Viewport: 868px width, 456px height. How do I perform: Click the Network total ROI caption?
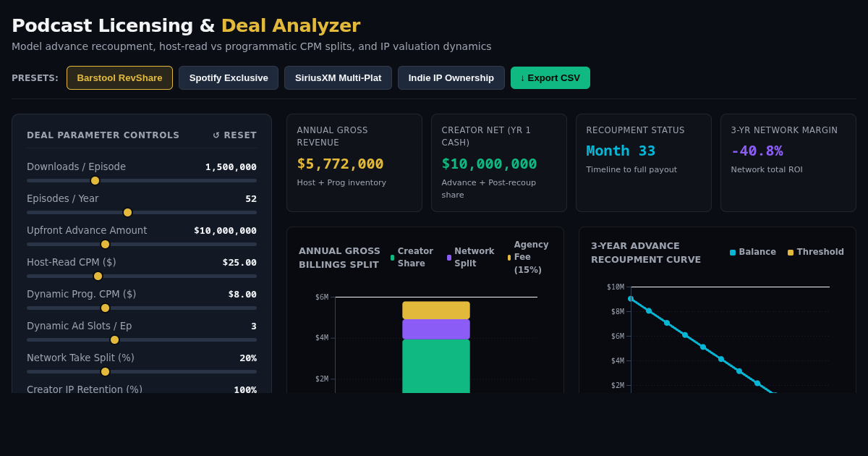coord(767,169)
